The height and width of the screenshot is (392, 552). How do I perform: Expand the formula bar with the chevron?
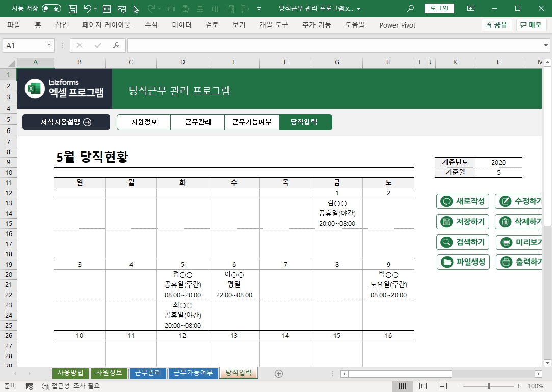546,45
